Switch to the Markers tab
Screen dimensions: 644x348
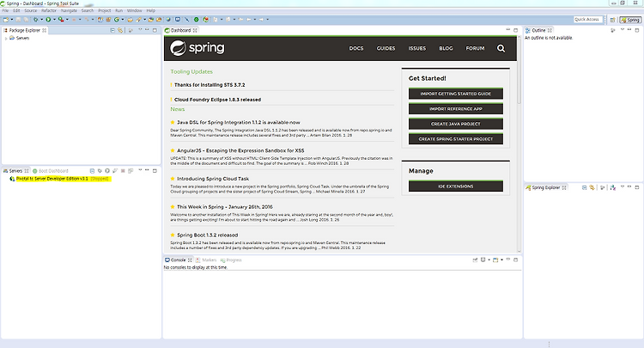(206, 260)
